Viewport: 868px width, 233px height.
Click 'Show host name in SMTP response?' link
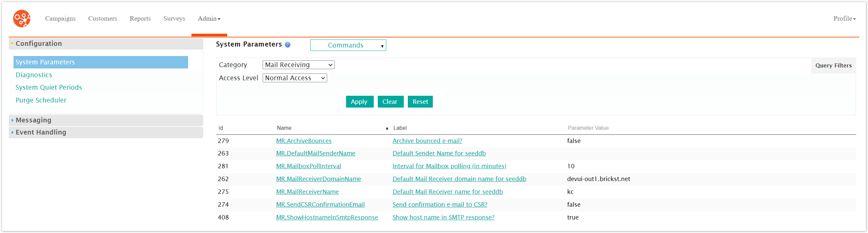tap(444, 217)
